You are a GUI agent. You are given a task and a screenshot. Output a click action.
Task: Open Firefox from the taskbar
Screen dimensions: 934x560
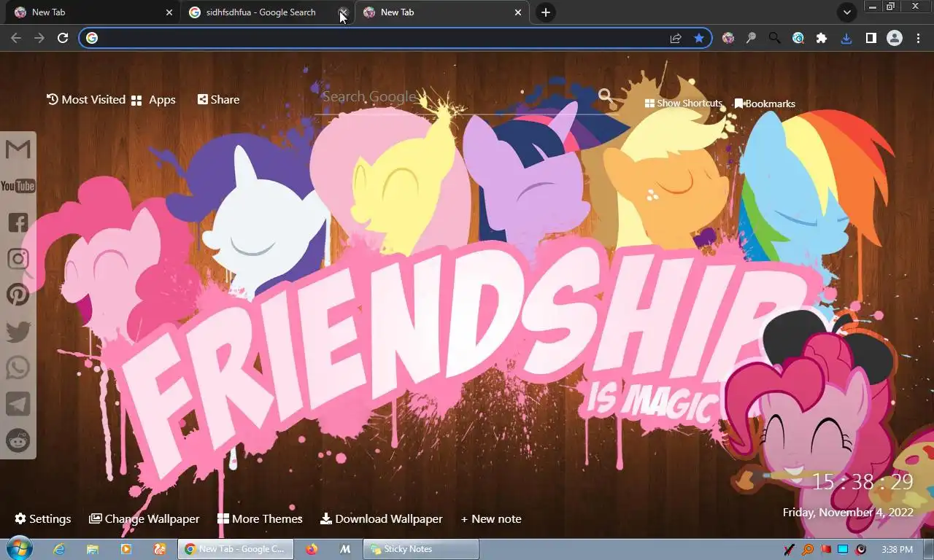[x=312, y=549]
